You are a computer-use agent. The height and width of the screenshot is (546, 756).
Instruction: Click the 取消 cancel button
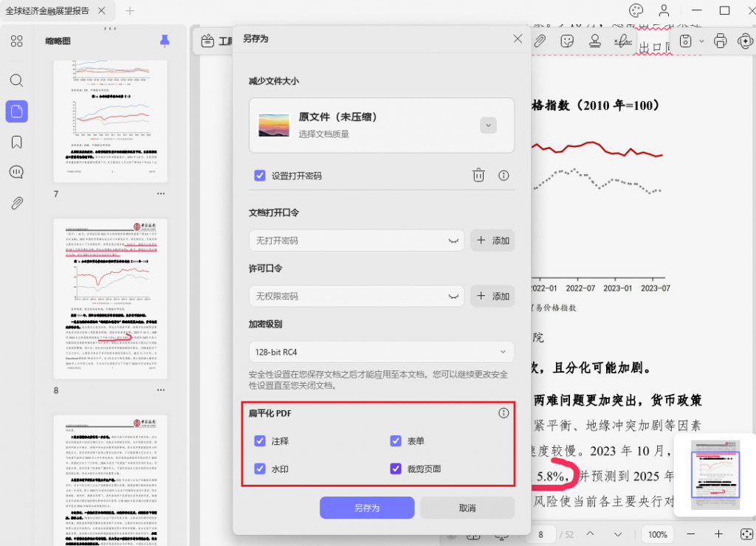click(x=467, y=508)
